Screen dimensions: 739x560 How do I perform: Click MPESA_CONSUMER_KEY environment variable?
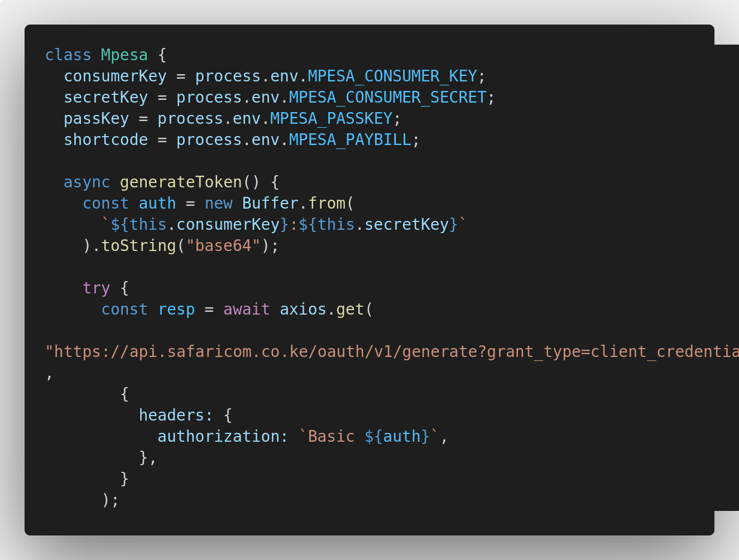(392, 76)
